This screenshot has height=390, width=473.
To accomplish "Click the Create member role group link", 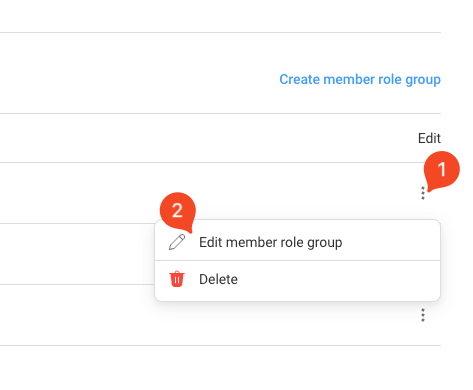I will point(360,79).
